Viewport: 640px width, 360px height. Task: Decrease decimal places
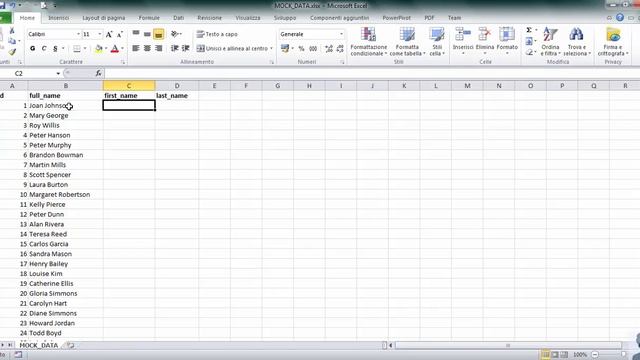point(340,49)
